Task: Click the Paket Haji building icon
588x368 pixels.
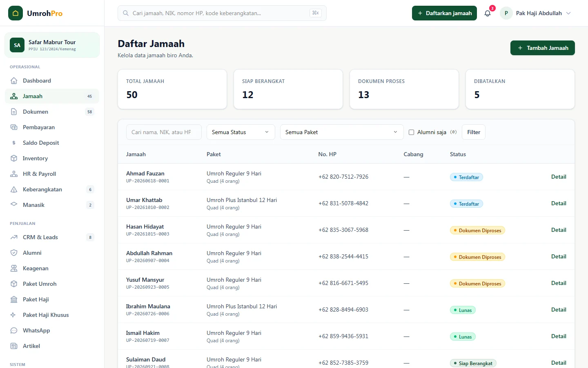Action: 14,299
